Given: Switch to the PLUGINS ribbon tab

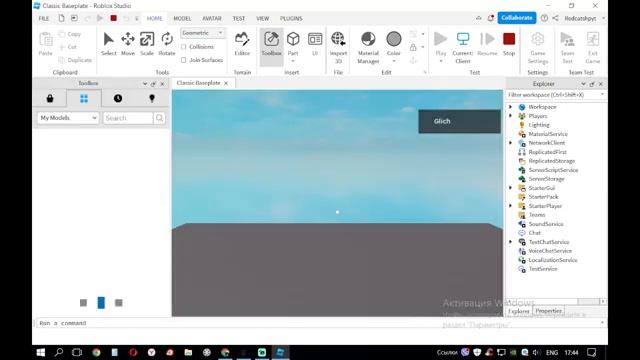Looking at the screenshot, I should click(291, 18).
